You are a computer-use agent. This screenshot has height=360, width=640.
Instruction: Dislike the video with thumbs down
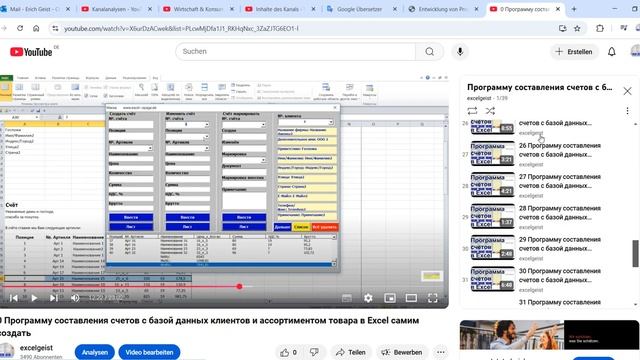[x=314, y=352]
